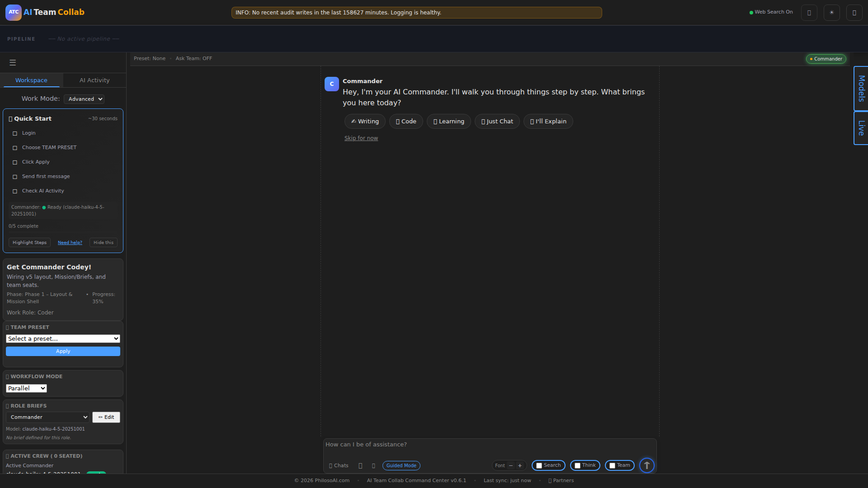The height and width of the screenshot is (488, 868).
Task: Check the Login quick start step
Action: click(x=15, y=133)
